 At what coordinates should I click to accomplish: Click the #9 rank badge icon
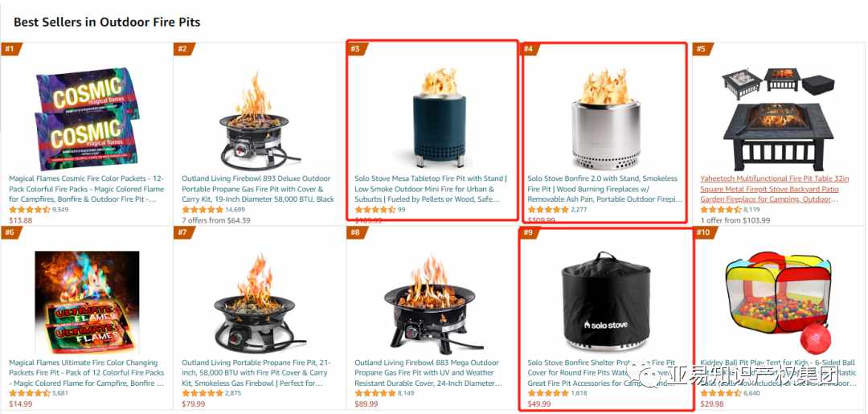(x=530, y=233)
